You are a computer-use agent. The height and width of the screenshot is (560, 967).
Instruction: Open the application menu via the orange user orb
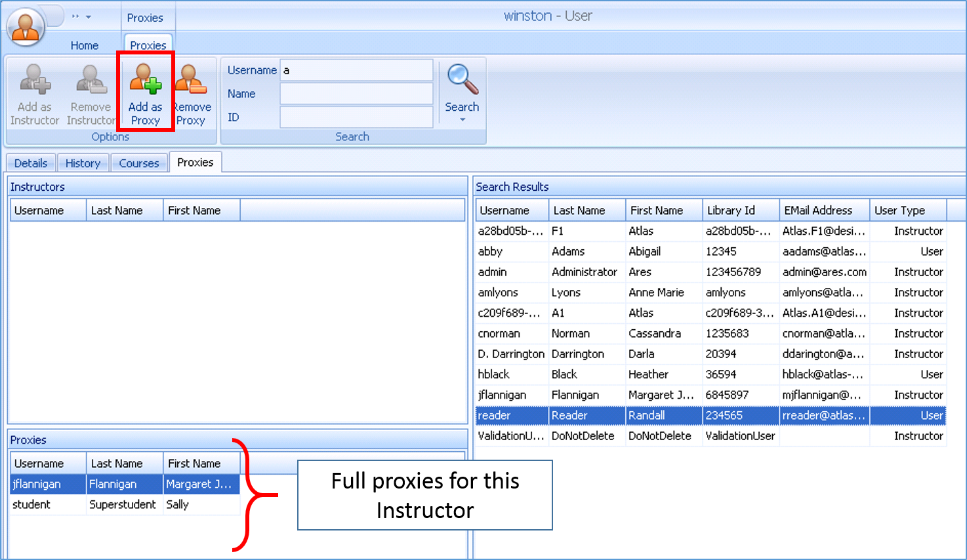click(x=25, y=26)
